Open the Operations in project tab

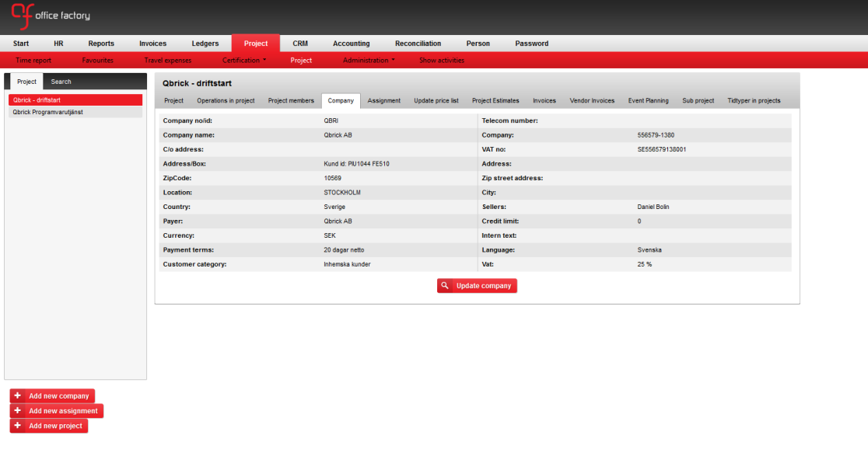pos(226,101)
